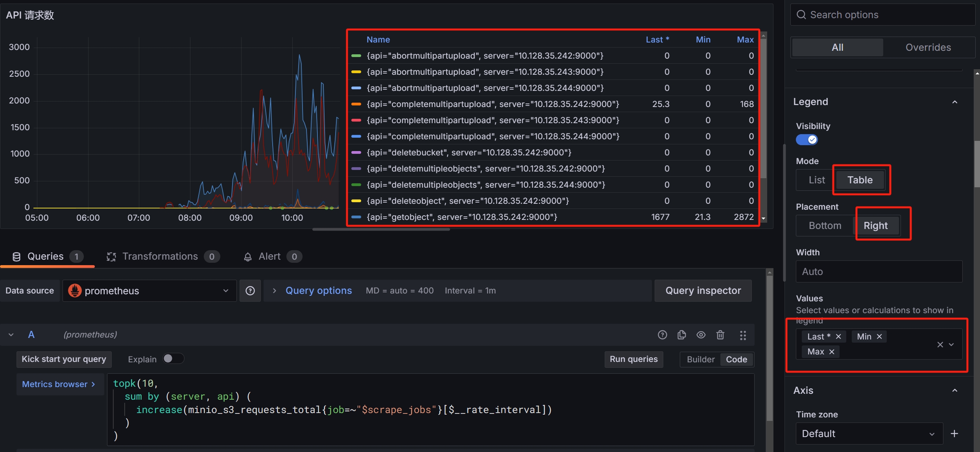Click the legend table vertical scrollbar
The height and width of the screenshot is (452, 980).
click(764, 109)
